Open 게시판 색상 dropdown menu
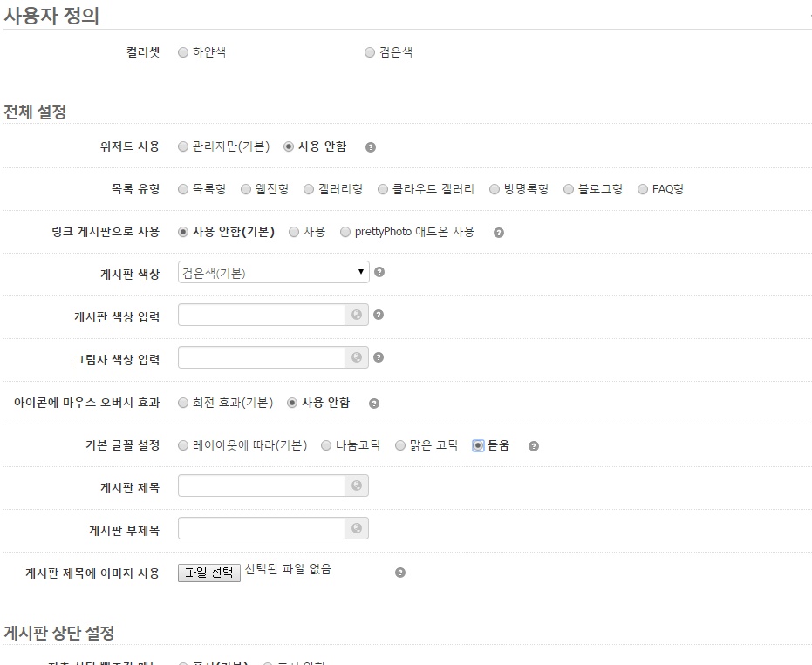The height and width of the screenshot is (665, 812). pyautogui.click(x=273, y=273)
